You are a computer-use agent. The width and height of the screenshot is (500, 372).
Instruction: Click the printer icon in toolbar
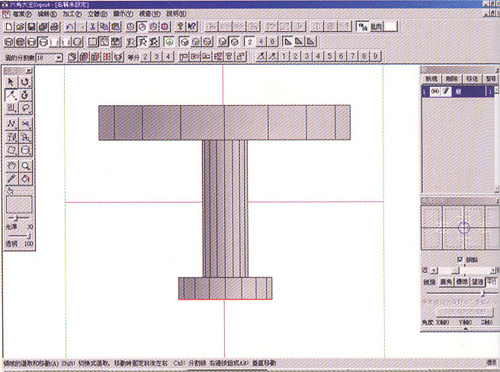[x=55, y=27]
